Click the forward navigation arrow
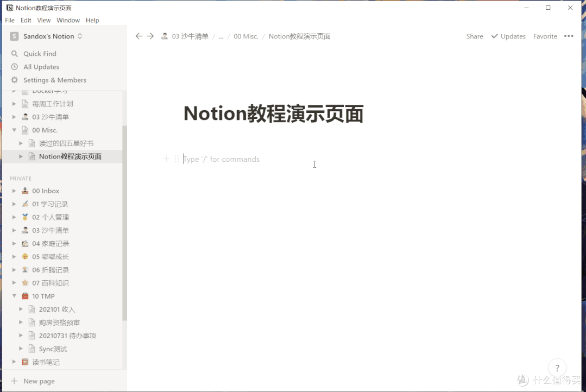The width and height of the screenshot is (586, 392). [150, 36]
